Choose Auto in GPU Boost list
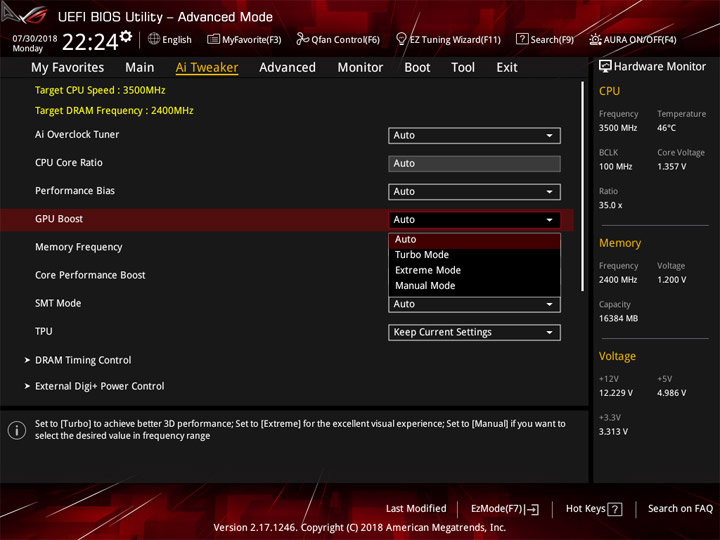Screen dimensions: 720x540 tap(474, 240)
